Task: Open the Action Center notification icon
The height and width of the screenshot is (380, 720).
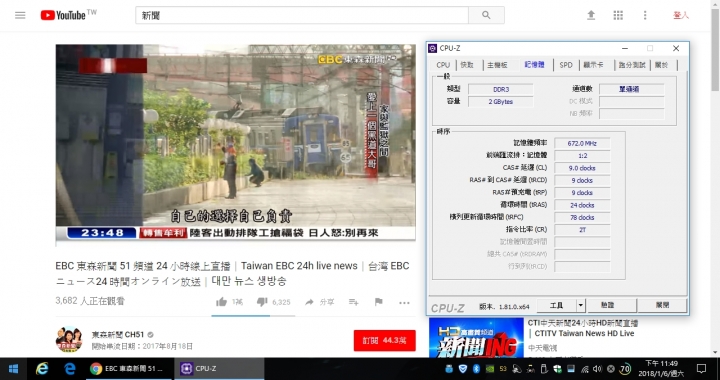Action: (x=701, y=369)
